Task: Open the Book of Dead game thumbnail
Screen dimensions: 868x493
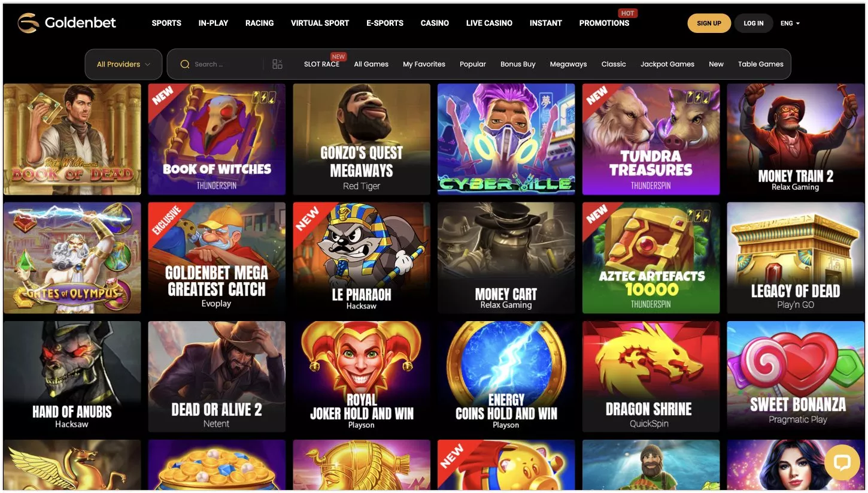Action: point(72,139)
